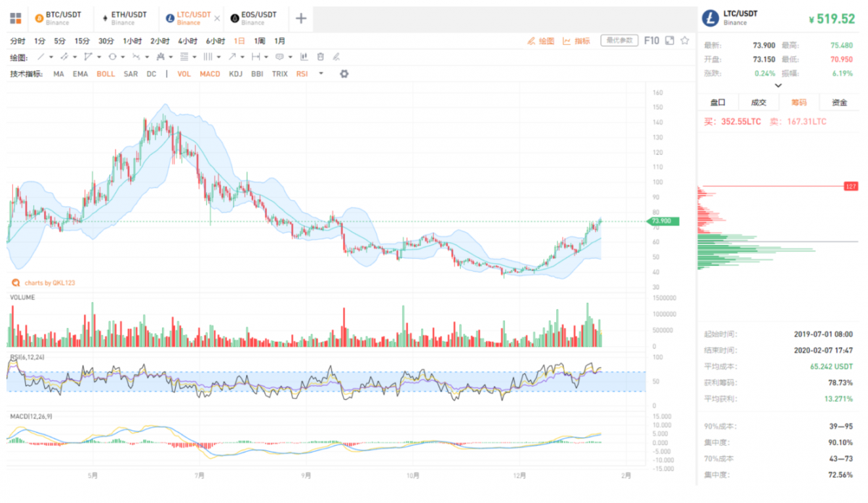
Task: Disable the RSI sub-indicator
Action: pos(302,74)
